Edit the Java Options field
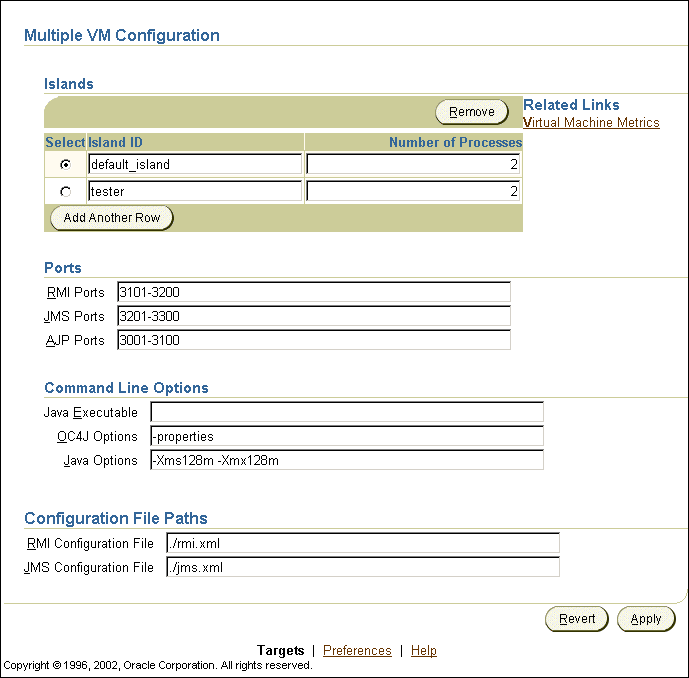This screenshot has height=678, width=689. click(347, 460)
